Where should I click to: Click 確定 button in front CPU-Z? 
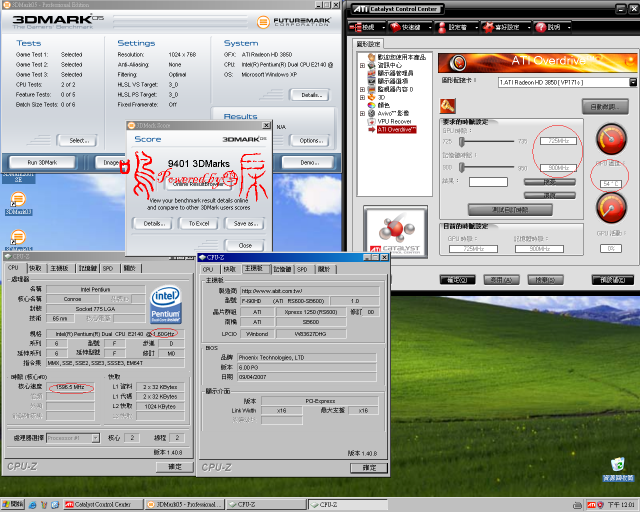pyautogui.click(x=369, y=467)
